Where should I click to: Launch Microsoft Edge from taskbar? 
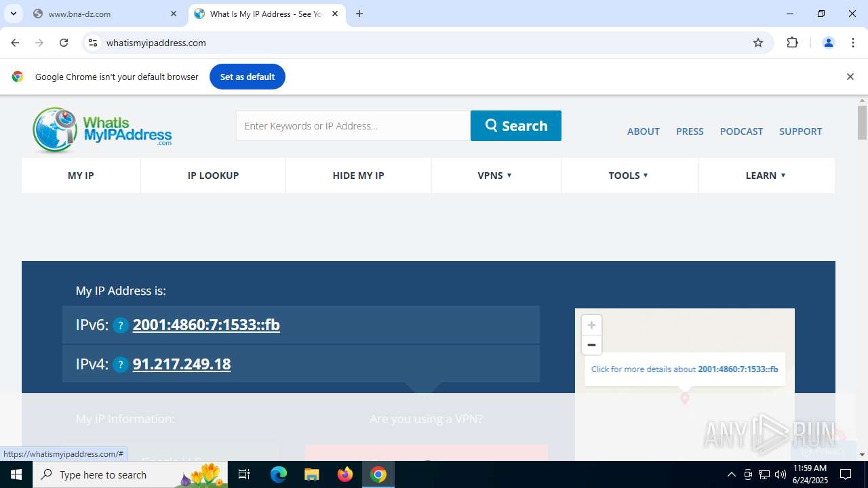coord(279,474)
